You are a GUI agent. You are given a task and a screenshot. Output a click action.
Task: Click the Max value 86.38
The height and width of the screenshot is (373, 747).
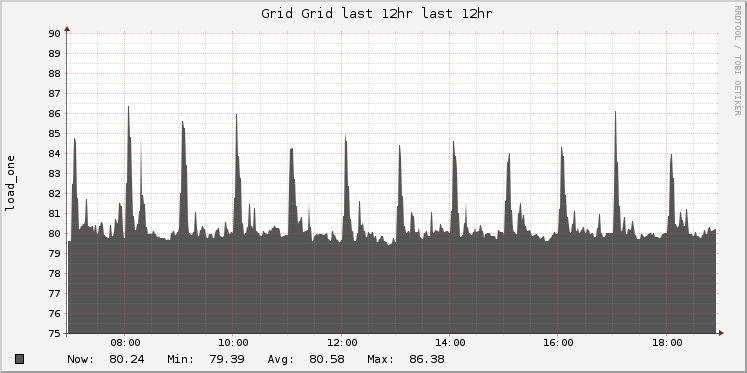coord(427,359)
